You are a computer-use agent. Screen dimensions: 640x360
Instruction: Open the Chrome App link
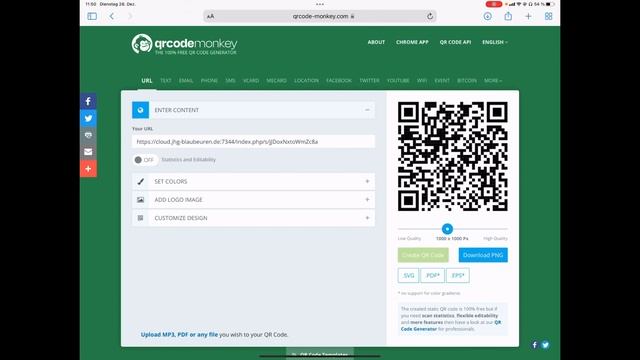pos(412,42)
